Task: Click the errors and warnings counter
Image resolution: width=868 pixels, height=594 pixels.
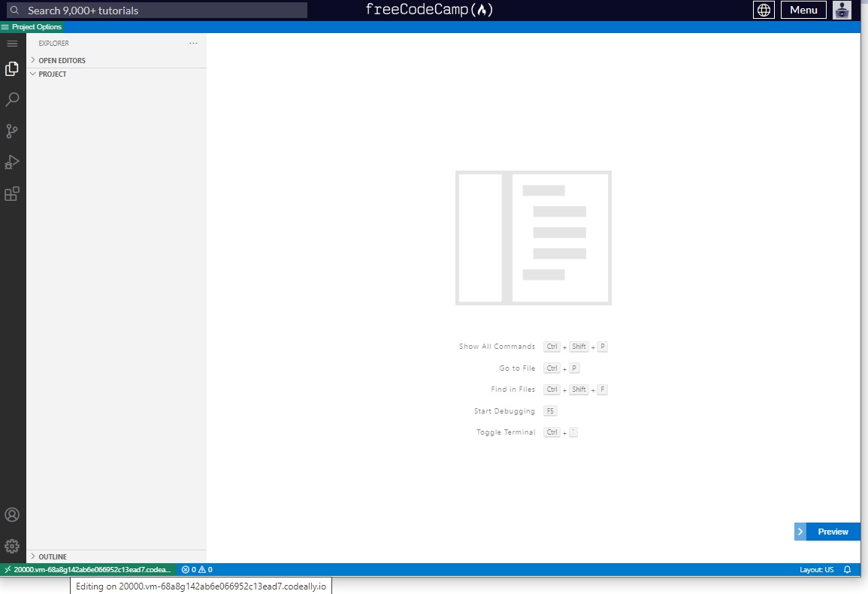Action: tap(197, 569)
